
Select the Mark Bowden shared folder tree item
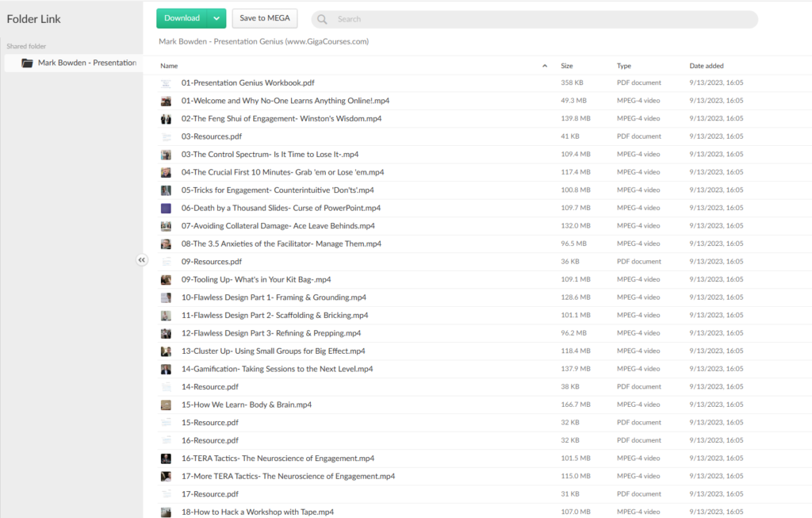pos(86,63)
